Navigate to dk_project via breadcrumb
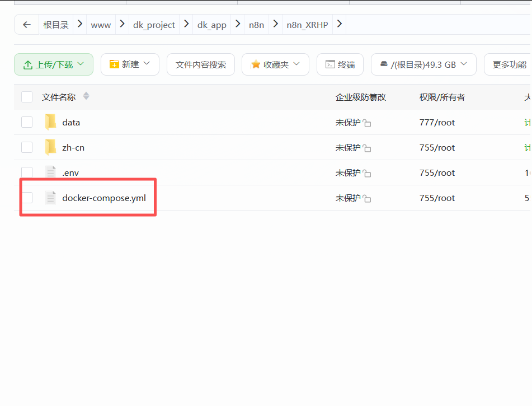 coord(154,25)
